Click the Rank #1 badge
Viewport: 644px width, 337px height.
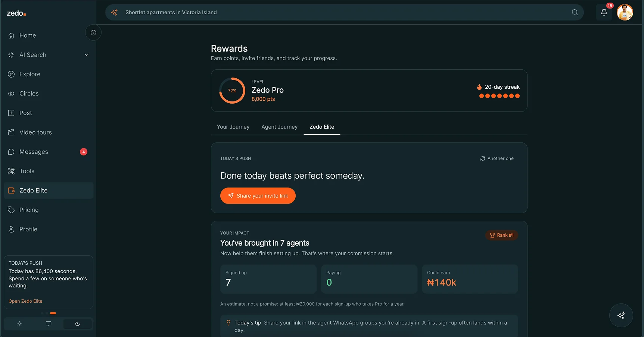click(502, 235)
